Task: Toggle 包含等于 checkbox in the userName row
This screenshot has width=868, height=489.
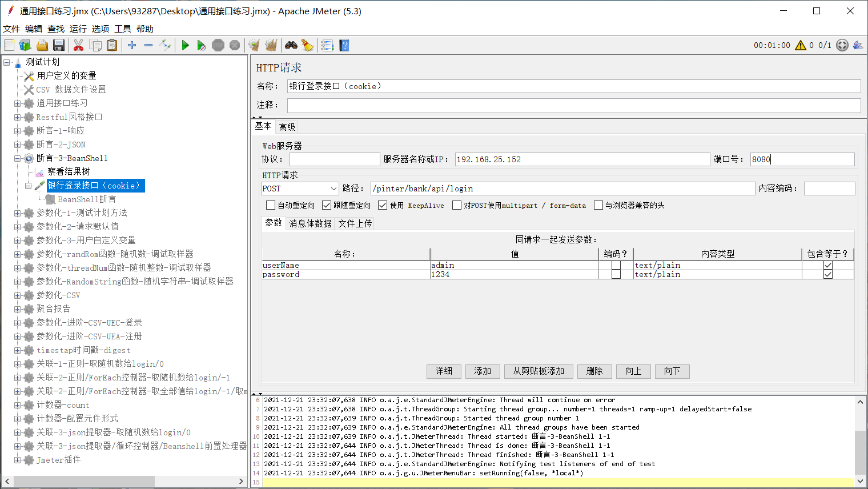Action: (828, 266)
